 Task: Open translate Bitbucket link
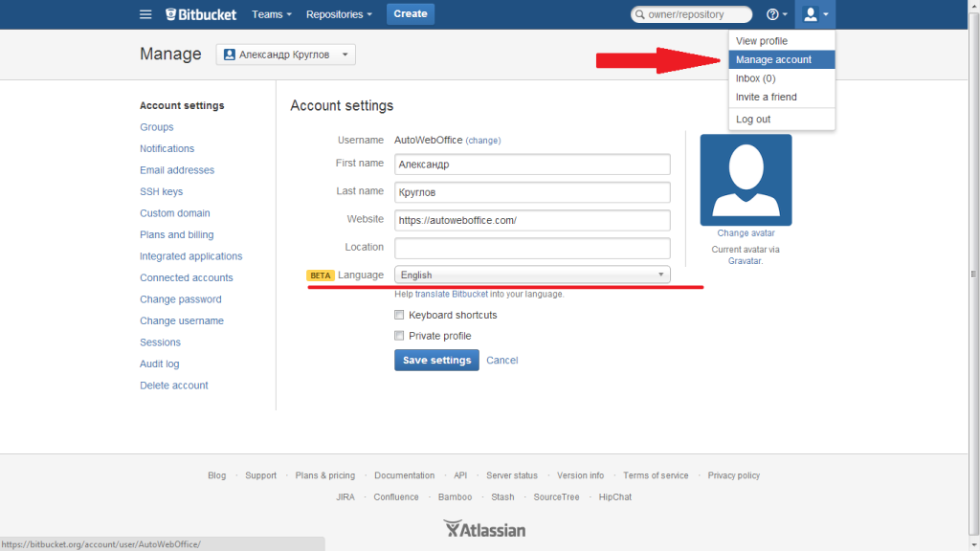click(452, 295)
